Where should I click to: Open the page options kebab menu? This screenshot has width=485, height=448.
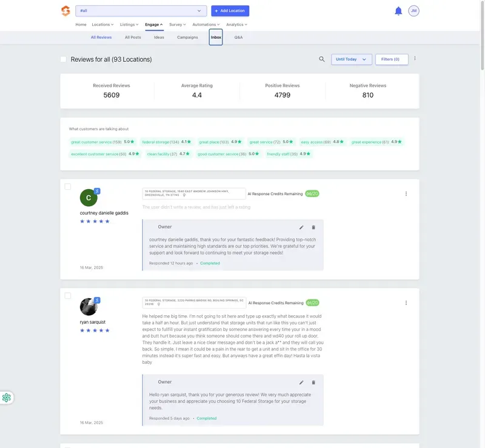pyautogui.click(x=415, y=58)
